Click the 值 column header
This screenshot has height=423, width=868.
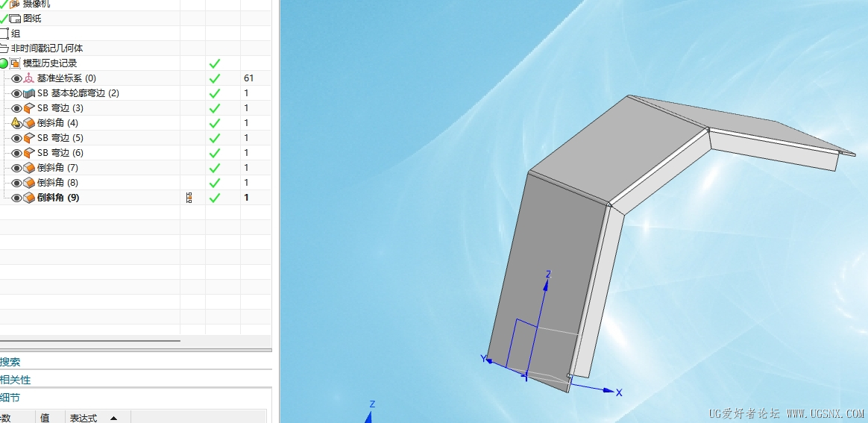pos(45,418)
